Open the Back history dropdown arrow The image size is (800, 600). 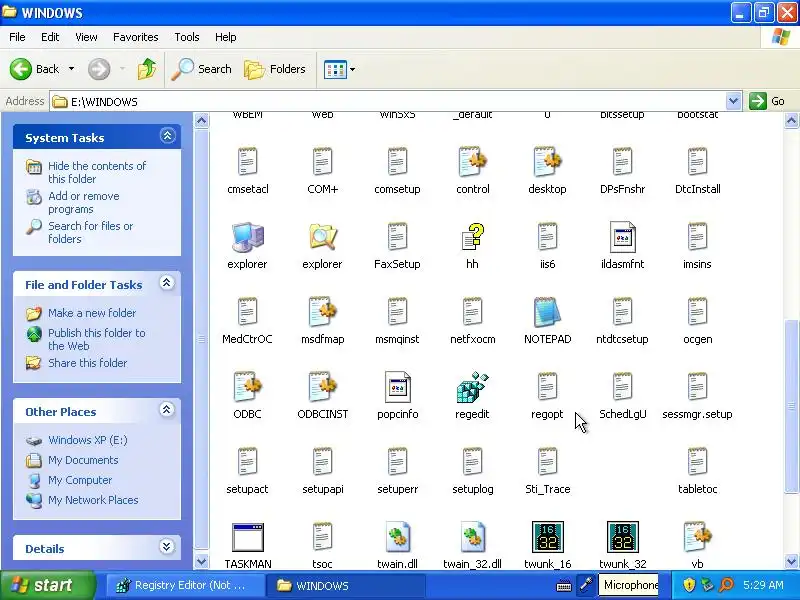[x=71, y=69]
